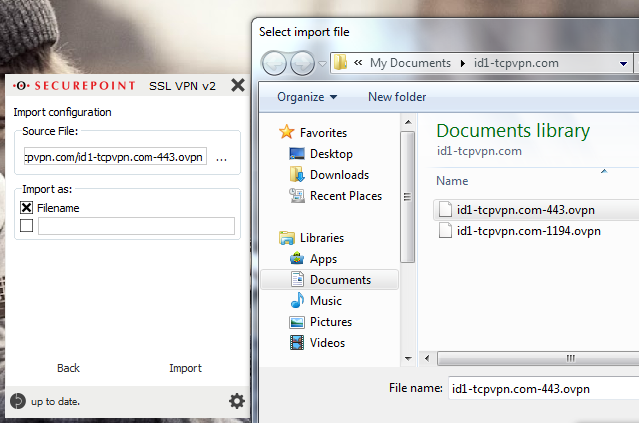Select the Apps library item
The width and height of the screenshot is (639, 423).
(314, 259)
